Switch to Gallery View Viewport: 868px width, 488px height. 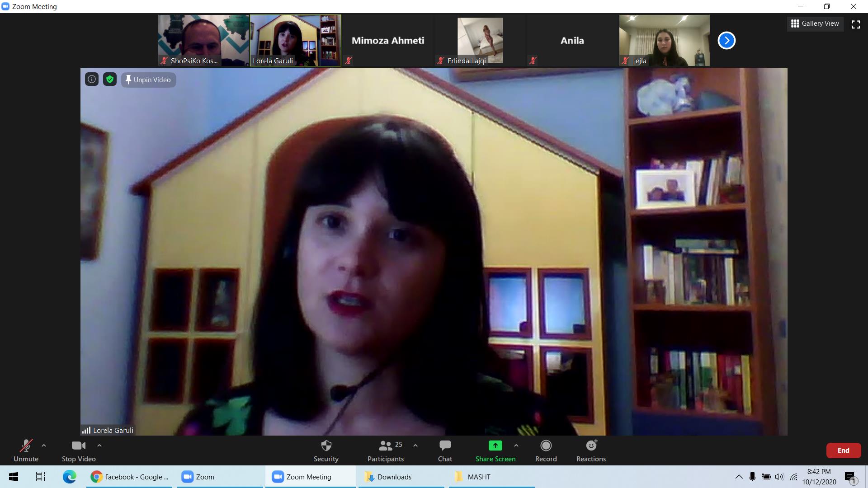pyautogui.click(x=816, y=23)
